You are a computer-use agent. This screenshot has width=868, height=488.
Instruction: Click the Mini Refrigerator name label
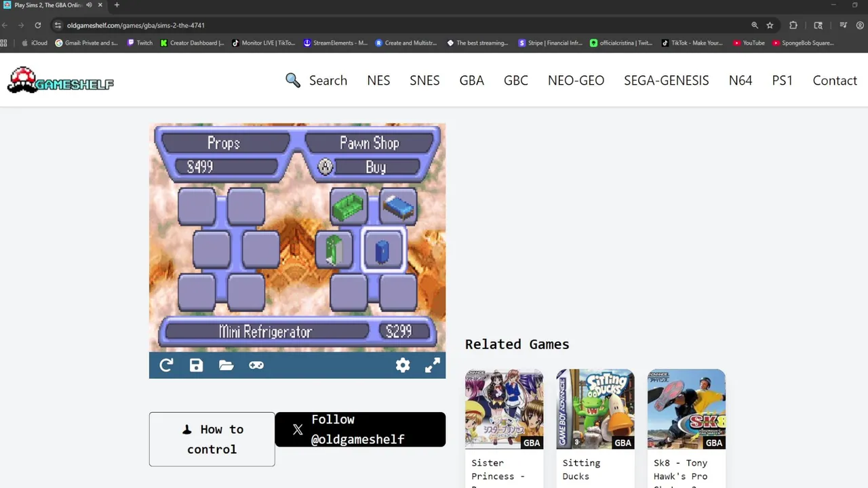(x=265, y=331)
